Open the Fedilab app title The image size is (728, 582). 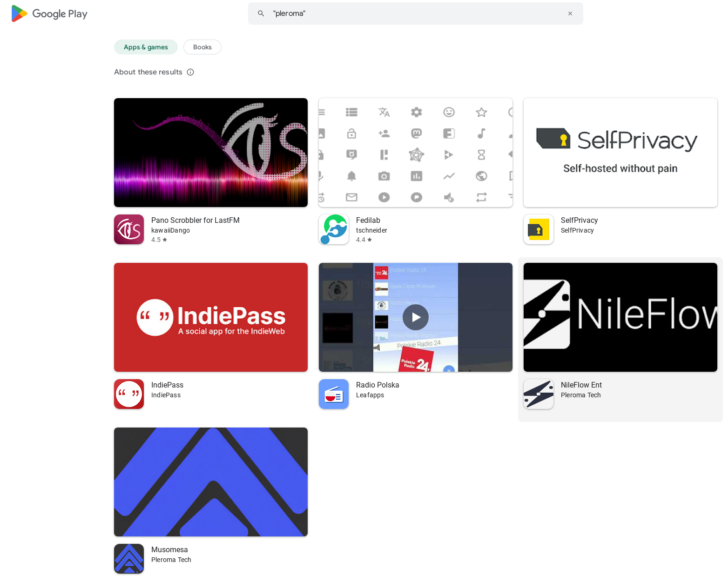point(368,220)
